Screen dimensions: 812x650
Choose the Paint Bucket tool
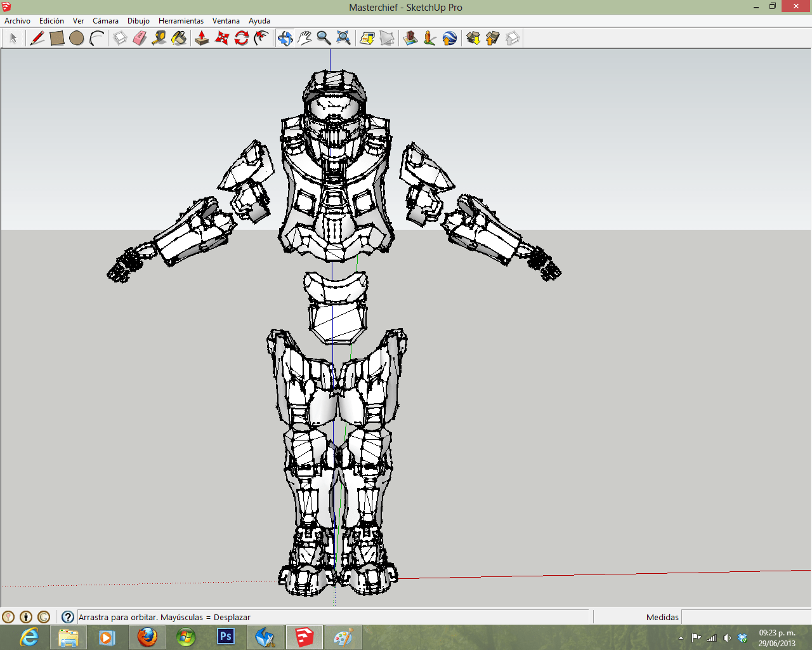point(179,39)
